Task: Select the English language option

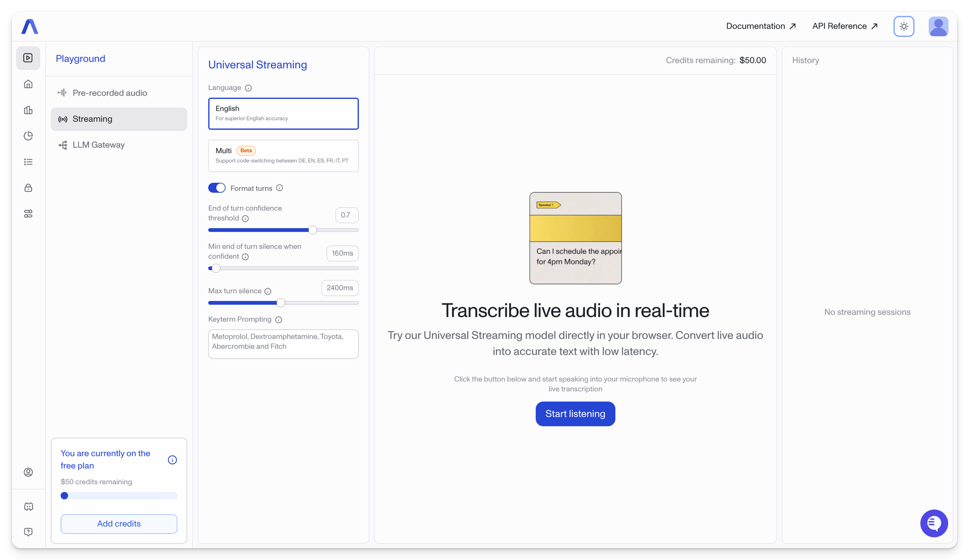Action: point(283,113)
